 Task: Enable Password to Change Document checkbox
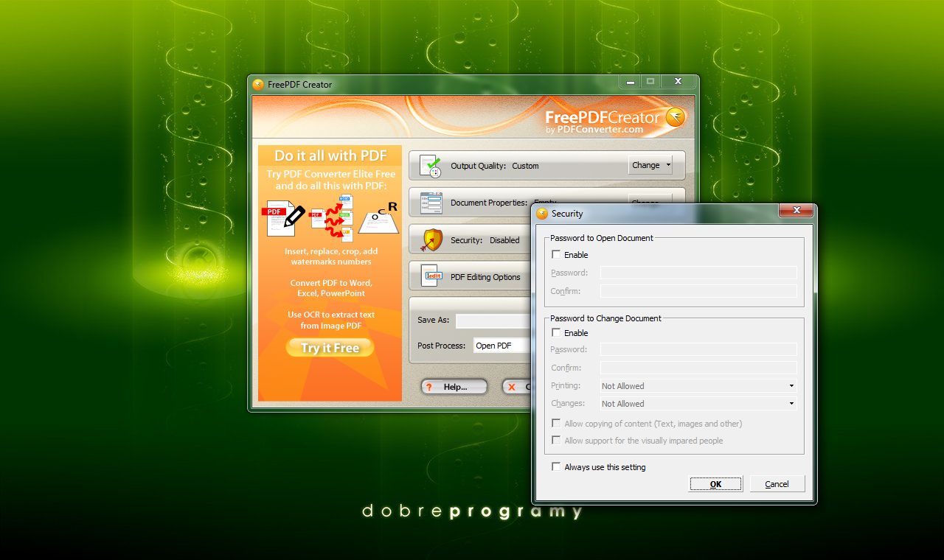click(x=556, y=333)
